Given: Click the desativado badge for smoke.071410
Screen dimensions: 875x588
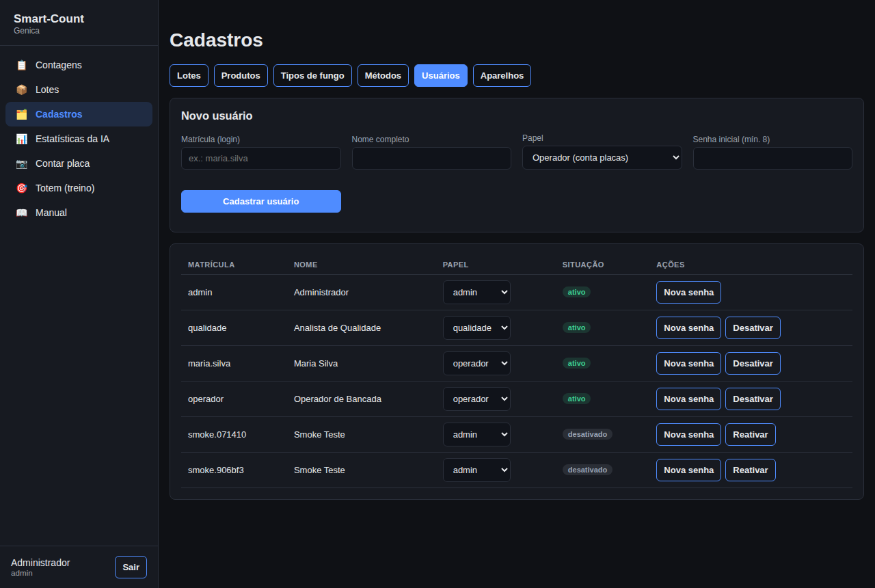Looking at the screenshot, I should (x=587, y=434).
